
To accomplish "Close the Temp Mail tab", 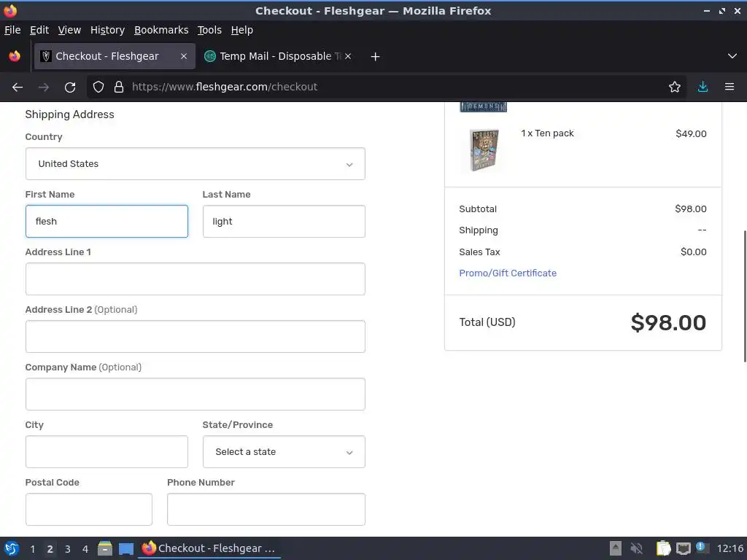I will pyautogui.click(x=348, y=56).
